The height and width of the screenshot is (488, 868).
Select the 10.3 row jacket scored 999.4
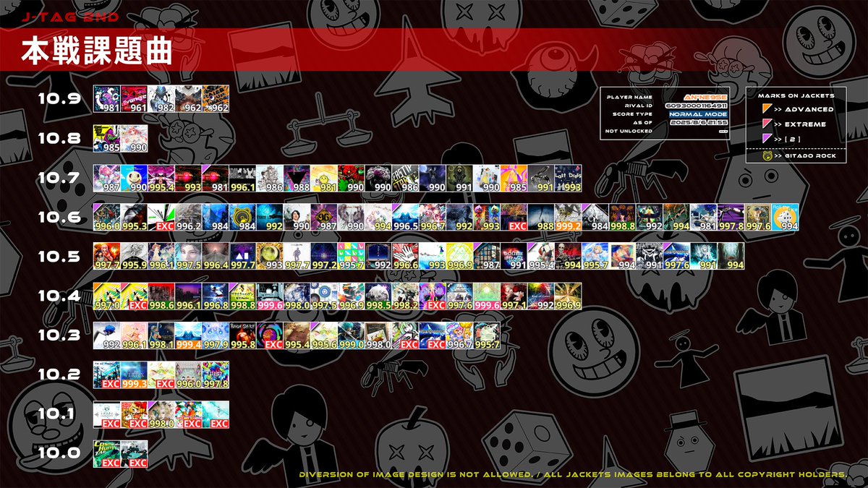click(189, 335)
